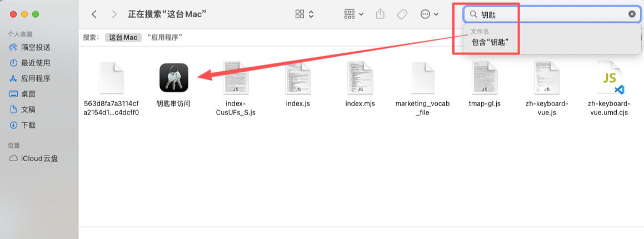Image resolution: width=644 pixels, height=239 pixels.
Task: Switch search scope to "应用程序"
Action: click(x=164, y=37)
